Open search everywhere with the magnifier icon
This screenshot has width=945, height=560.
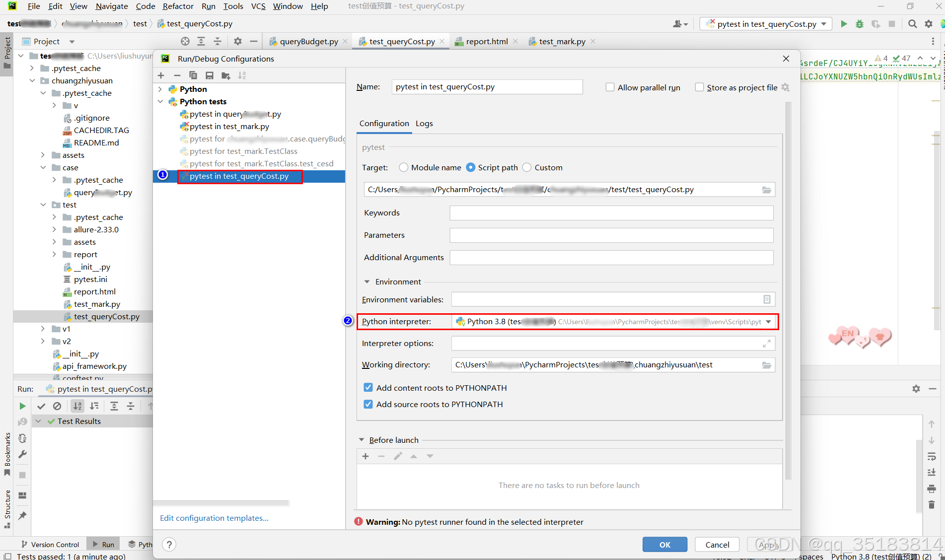[x=913, y=23]
